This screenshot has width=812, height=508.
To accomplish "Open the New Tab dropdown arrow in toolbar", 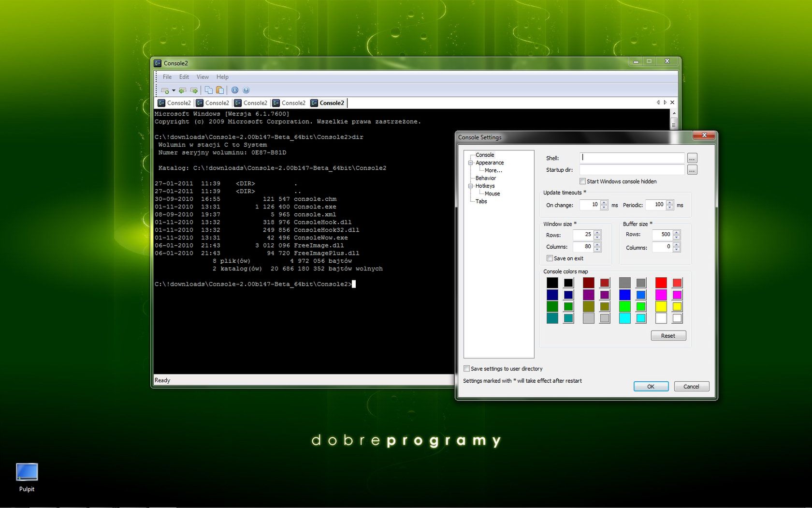I will [174, 90].
